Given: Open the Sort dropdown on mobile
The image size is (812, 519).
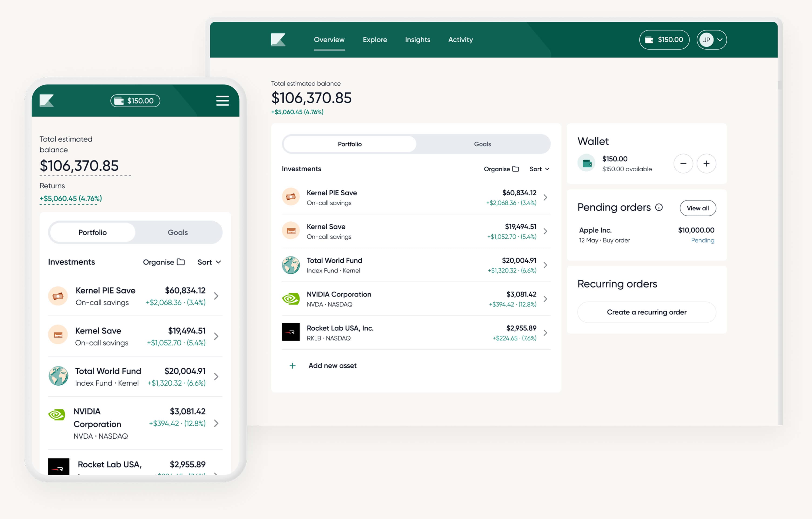Looking at the screenshot, I should pos(209,262).
